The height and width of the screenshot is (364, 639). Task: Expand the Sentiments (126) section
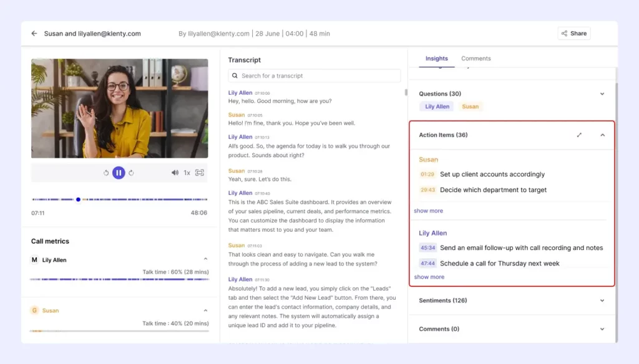602,300
